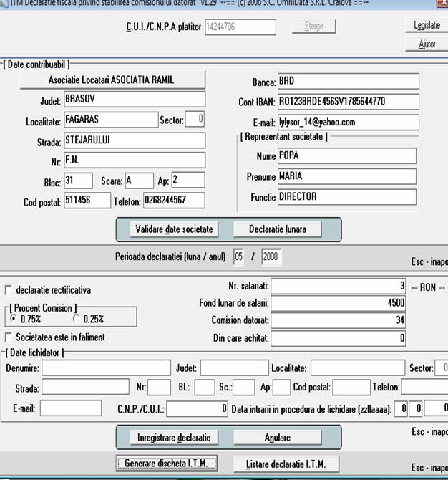Click the E-mail field with yahoo address

pos(347,122)
